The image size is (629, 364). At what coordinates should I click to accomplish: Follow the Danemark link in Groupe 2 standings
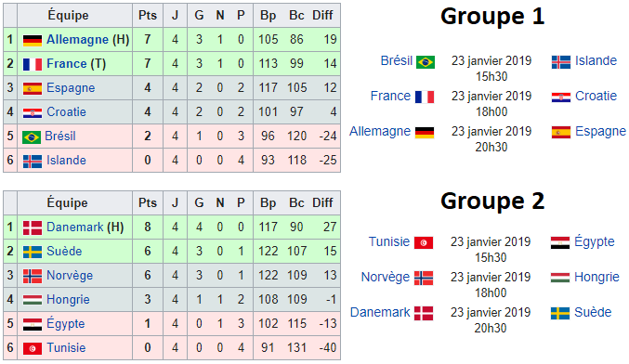point(75,227)
